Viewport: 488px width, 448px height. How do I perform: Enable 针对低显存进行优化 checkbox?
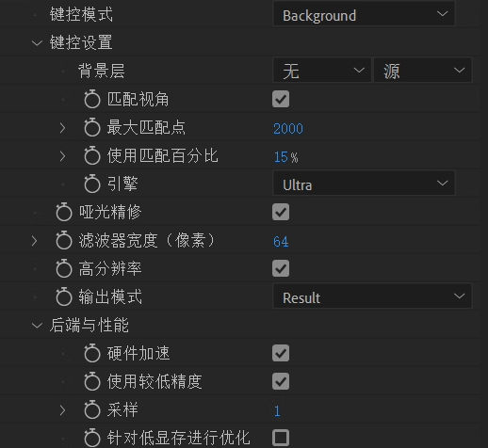tap(281, 438)
